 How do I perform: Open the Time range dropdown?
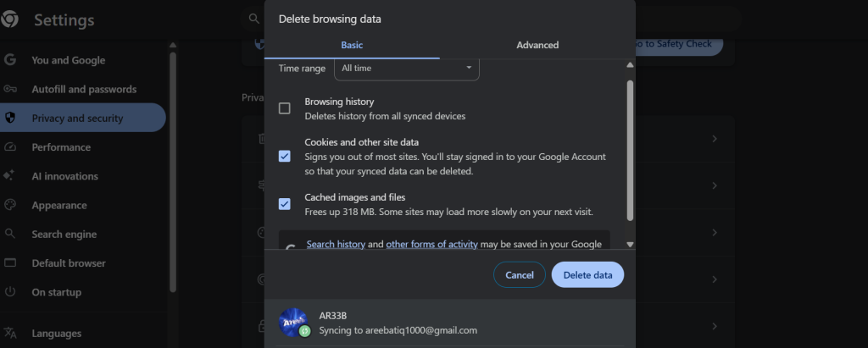(406, 68)
